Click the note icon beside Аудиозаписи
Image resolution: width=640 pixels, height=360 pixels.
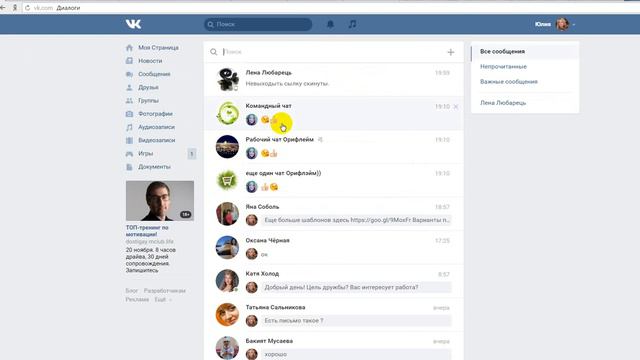coord(129,127)
